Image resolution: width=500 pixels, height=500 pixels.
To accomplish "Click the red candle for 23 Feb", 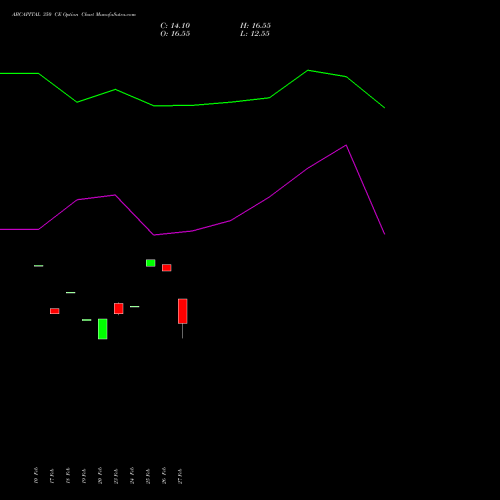I will pos(119,309).
